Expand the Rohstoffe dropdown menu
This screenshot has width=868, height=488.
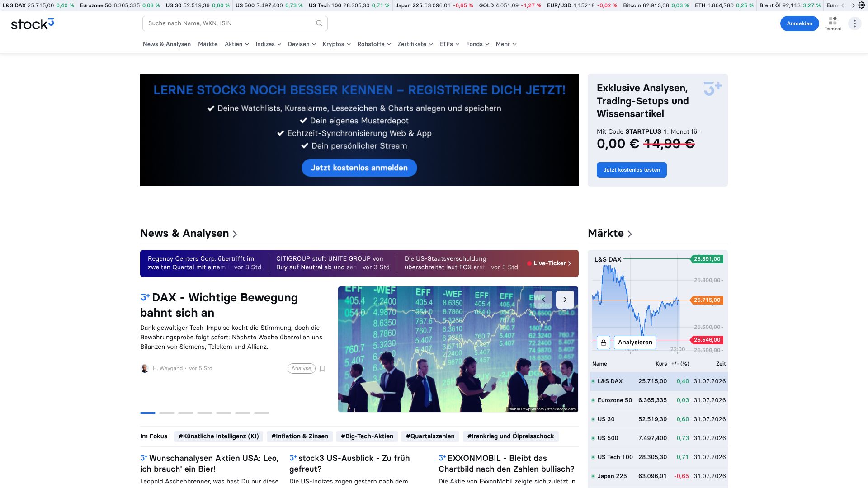coord(374,44)
